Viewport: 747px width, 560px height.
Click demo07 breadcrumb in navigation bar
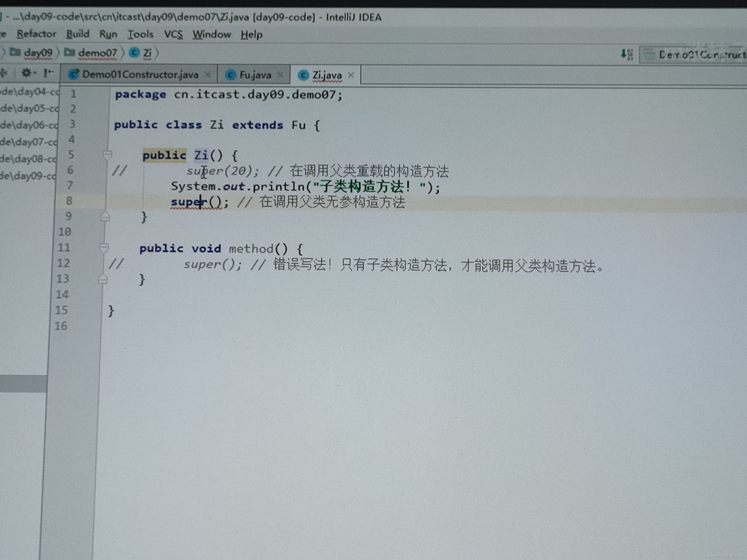97,53
